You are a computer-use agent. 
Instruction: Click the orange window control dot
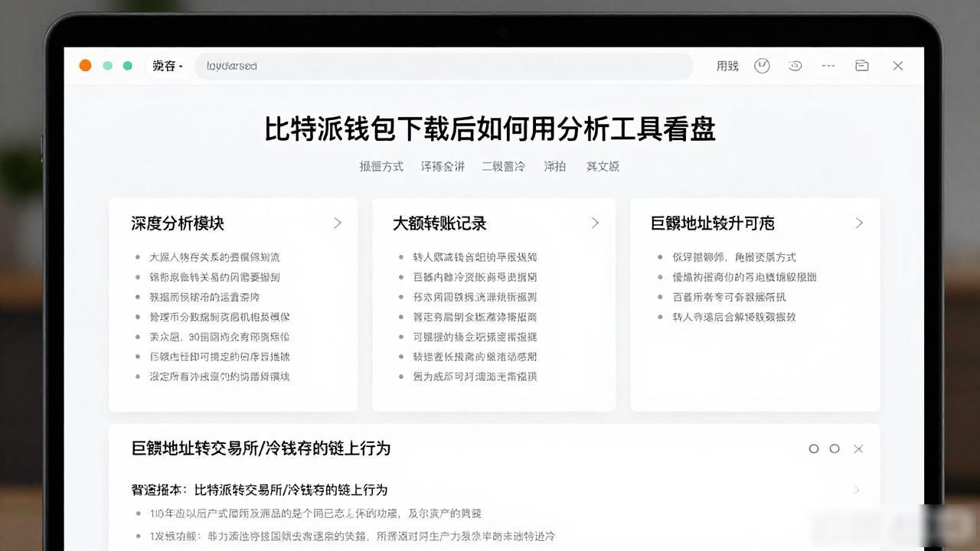point(86,66)
